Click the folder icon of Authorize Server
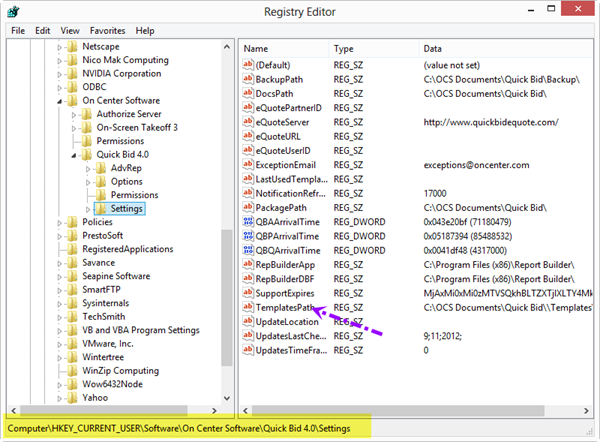 86,114
